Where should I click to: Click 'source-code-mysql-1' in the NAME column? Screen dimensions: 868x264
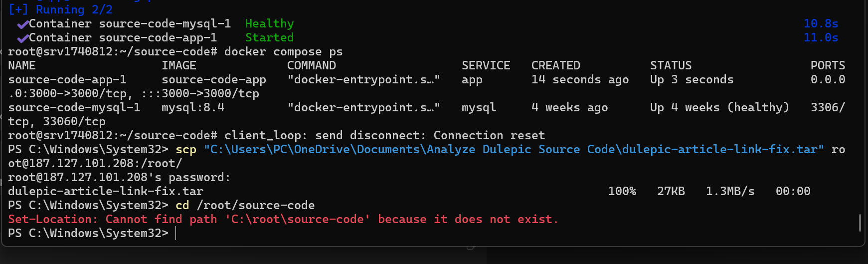click(x=74, y=108)
